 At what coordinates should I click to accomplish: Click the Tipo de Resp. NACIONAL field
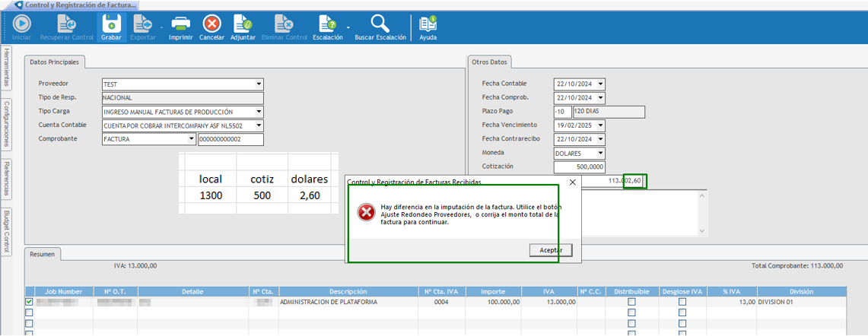tap(183, 98)
